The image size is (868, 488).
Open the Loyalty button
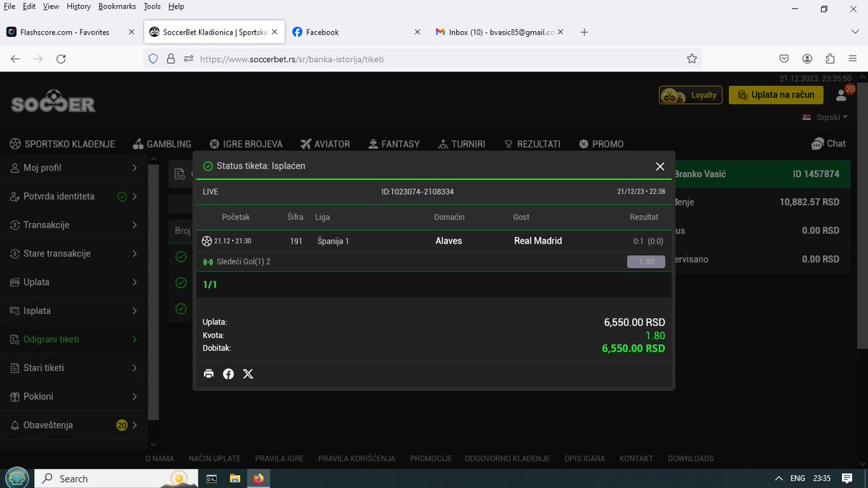pyautogui.click(x=690, y=95)
